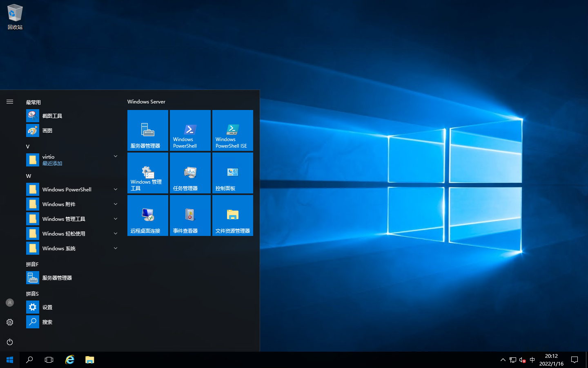Switch the 中 input method indicator
The width and height of the screenshot is (588, 368).
coord(532,360)
